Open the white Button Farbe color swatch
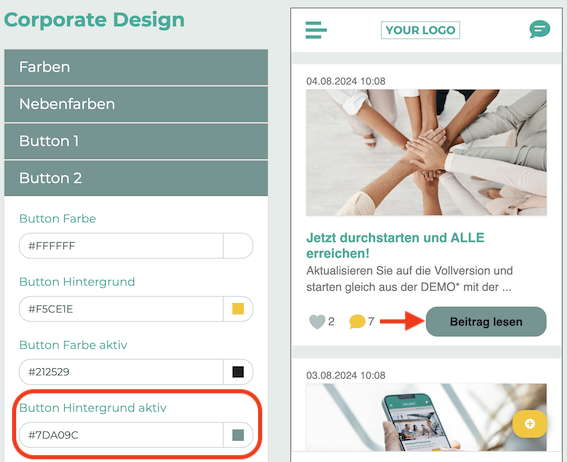 [238, 246]
